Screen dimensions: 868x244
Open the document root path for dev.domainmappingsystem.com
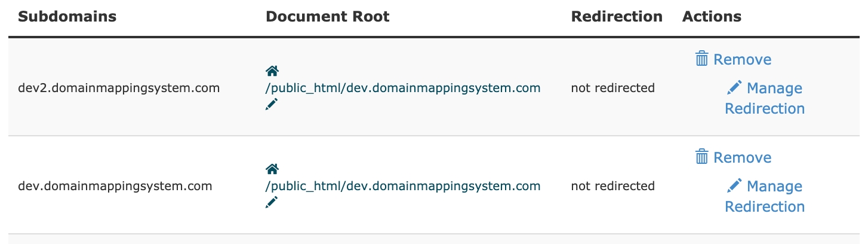(402, 186)
